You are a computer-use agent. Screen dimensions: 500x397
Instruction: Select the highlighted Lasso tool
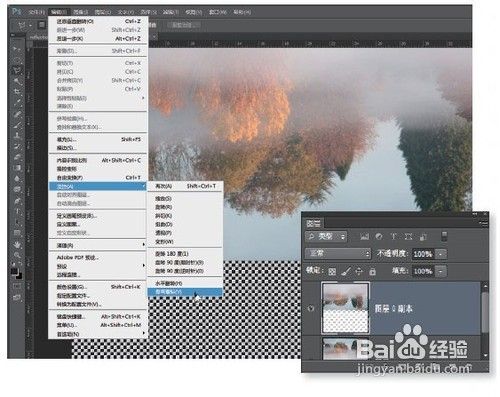point(17,70)
